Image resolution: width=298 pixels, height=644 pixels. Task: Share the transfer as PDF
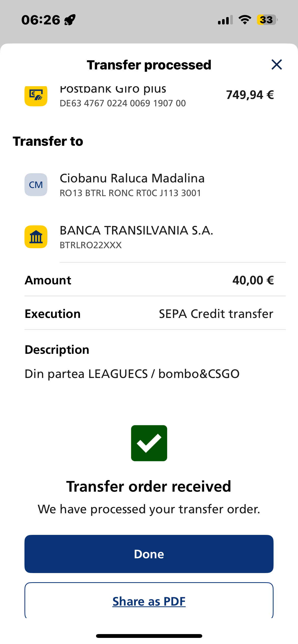point(149,601)
